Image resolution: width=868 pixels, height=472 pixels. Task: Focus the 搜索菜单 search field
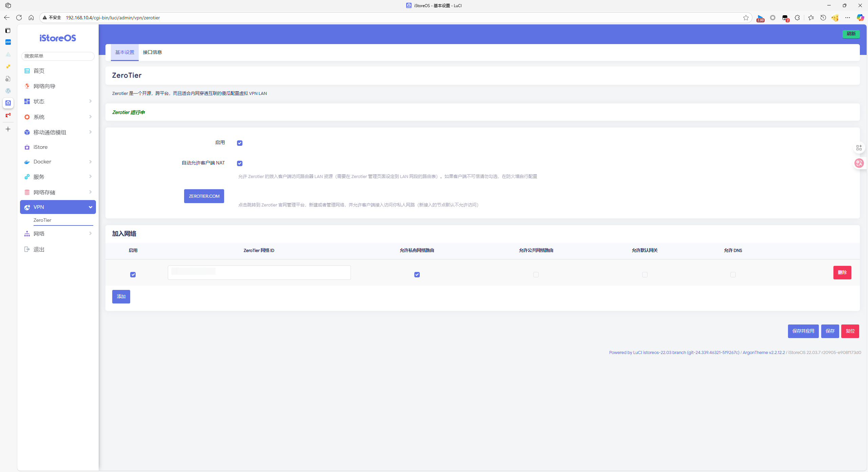pyautogui.click(x=58, y=56)
